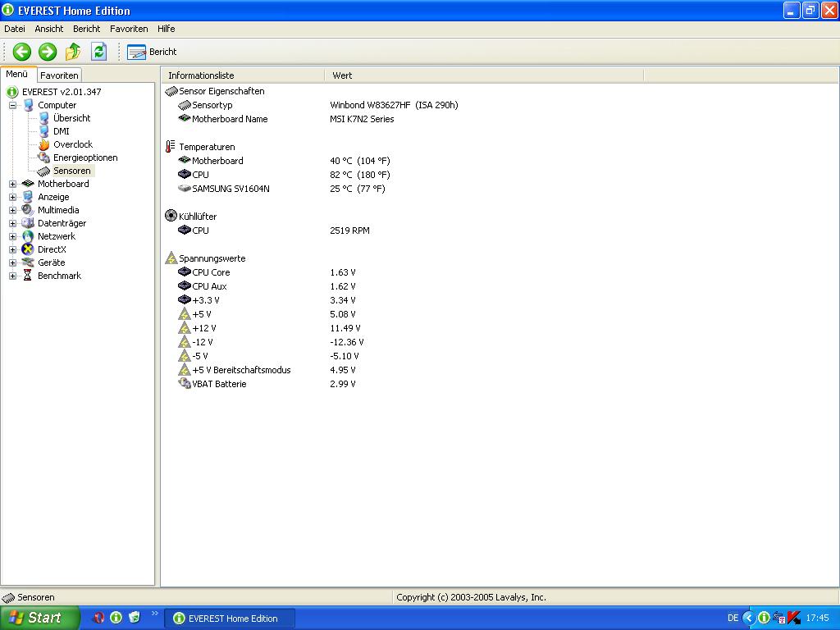Select Motherboard temperature row 40 °C
840x630 pixels.
tap(284, 161)
